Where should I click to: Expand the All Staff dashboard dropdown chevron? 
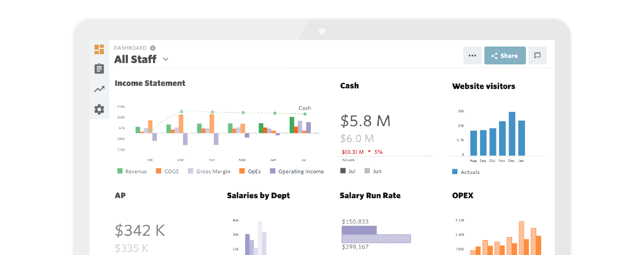pyautogui.click(x=165, y=59)
